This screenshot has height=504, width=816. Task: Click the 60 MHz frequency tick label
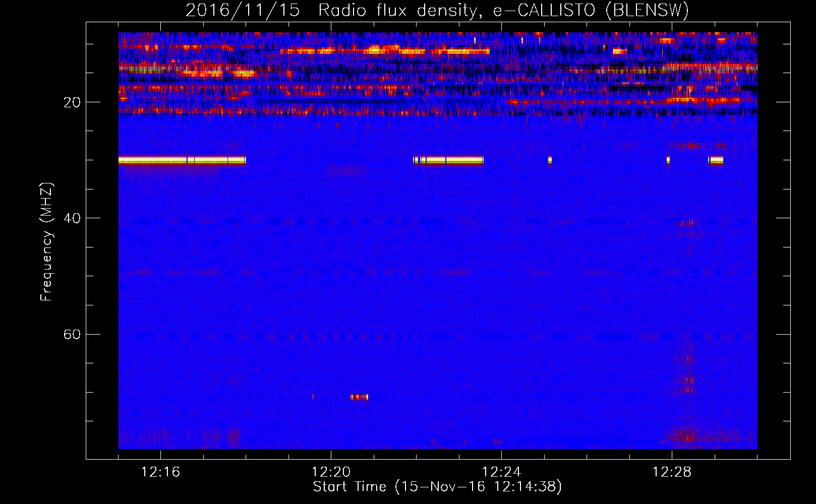pyautogui.click(x=72, y=334)
